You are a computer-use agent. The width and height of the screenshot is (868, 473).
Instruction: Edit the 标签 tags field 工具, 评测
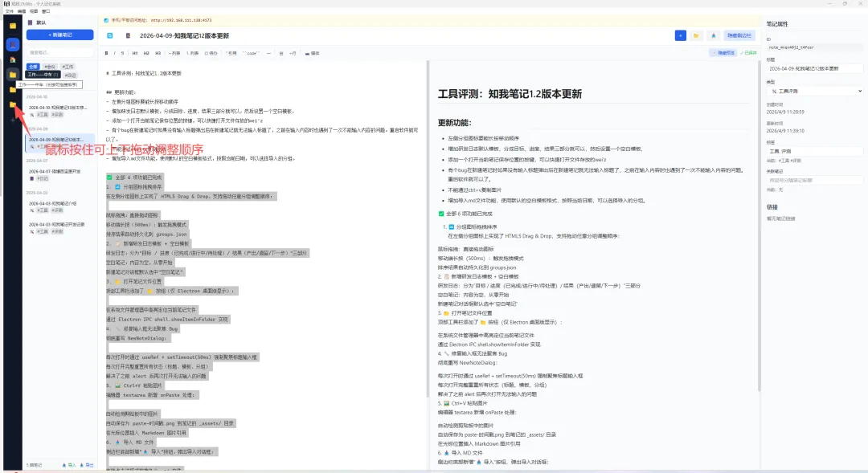click(814, 151)
